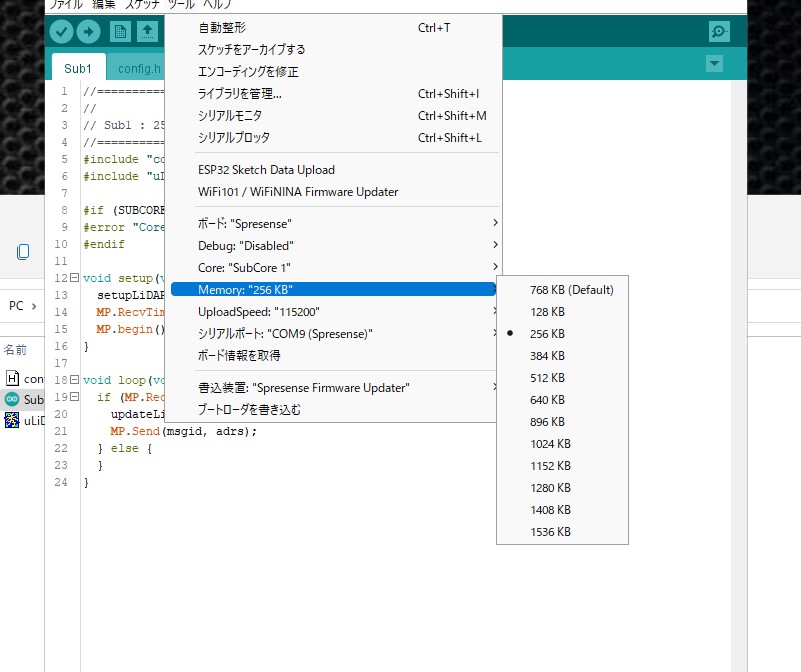Choose ESP32 Sketch Data Upload

(266, 170)
